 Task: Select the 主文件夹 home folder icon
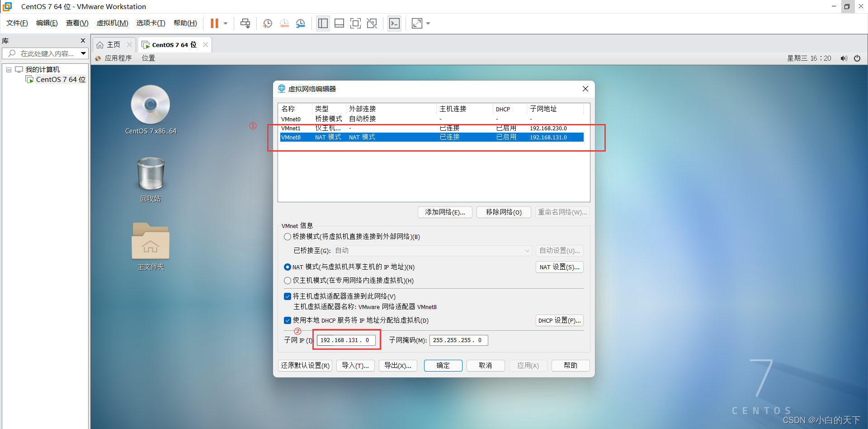pos(151,247)
